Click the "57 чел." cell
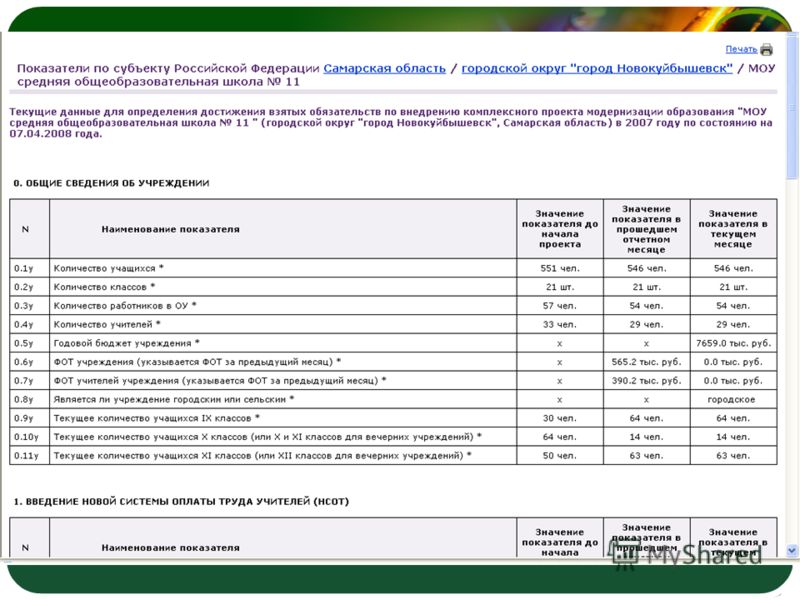 click(x=560, y=306)
